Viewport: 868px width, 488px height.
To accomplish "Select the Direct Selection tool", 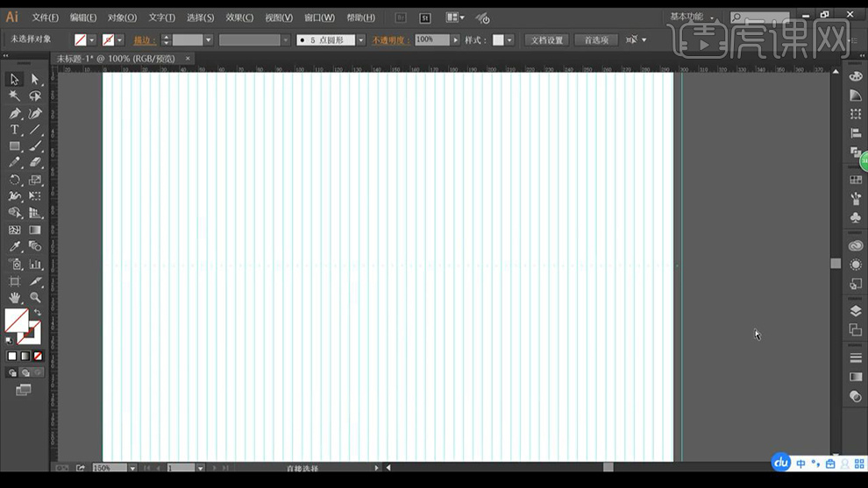I will [x=35, y=80].
